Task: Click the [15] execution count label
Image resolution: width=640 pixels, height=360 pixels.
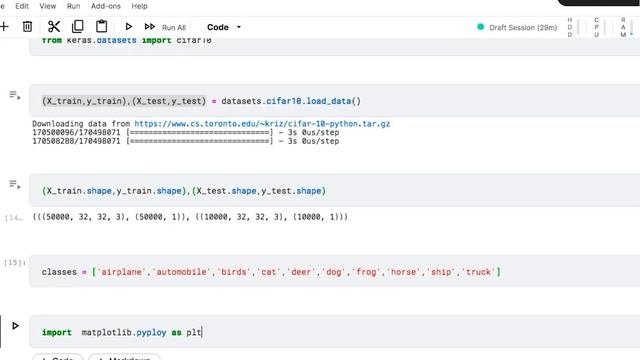Action: coord(15,262)
